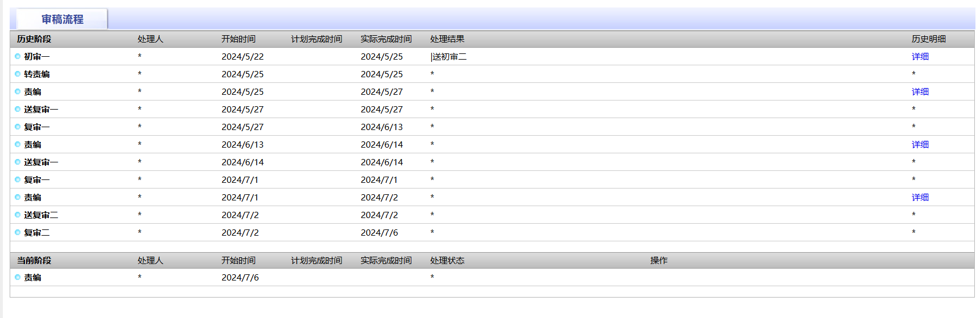
Task: Click bullet icon of 复审一 started 2024/7/1
Action: click(x=18, y=179)
